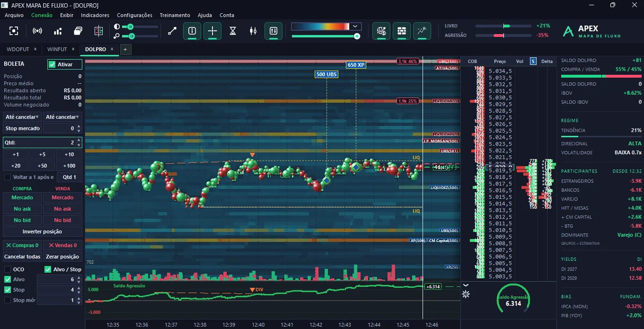Click the hourglass timer icon
The width and height of the screenshot is (644, 329).
pyautogui.click(x=233, y=31)
